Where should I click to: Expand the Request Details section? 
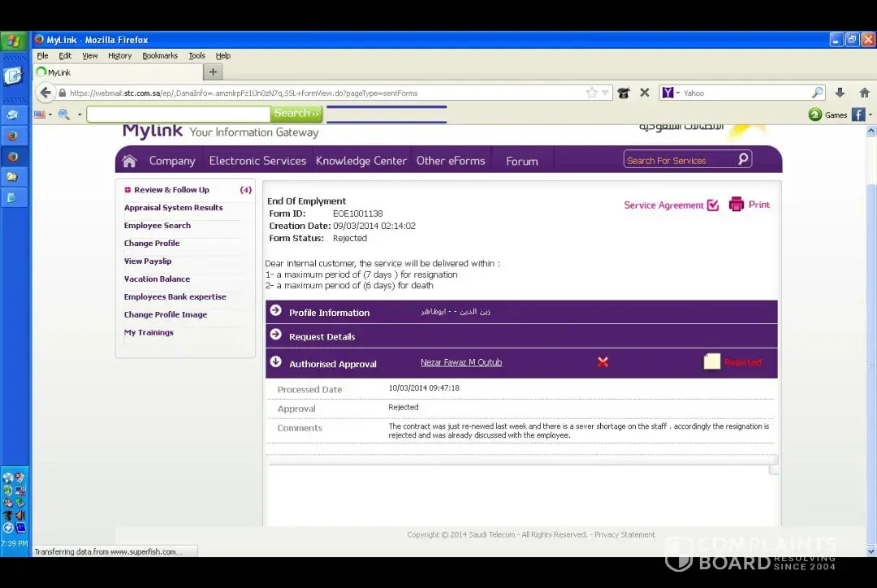(275, 335)
